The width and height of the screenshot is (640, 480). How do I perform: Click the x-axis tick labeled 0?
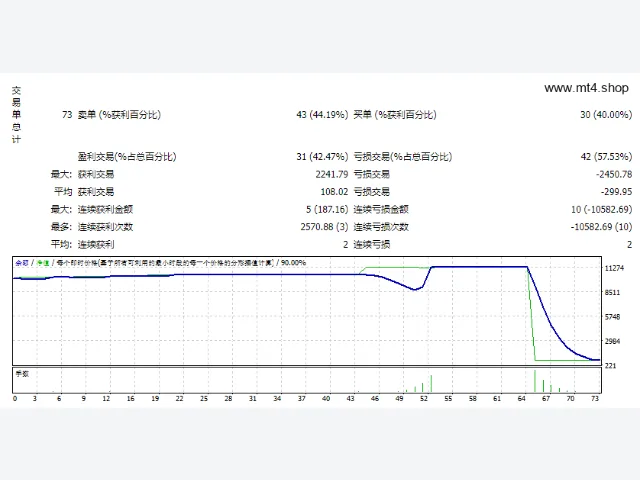[15, 398]
